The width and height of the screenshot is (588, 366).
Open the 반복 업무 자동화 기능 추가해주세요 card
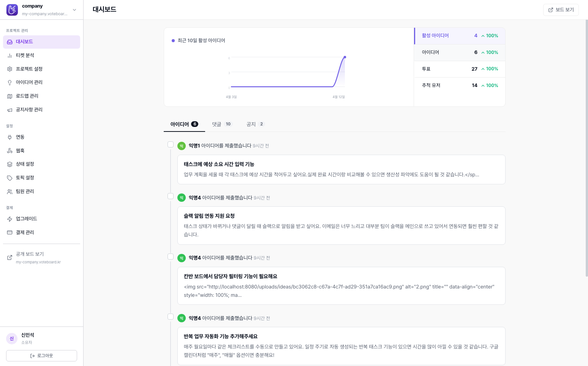[x=341, y=346]
